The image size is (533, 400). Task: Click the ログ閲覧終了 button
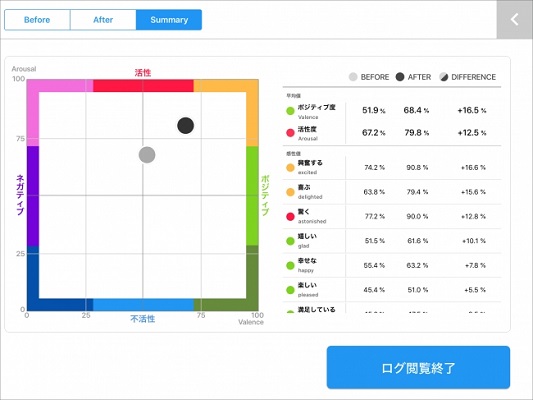pos(418,367)
